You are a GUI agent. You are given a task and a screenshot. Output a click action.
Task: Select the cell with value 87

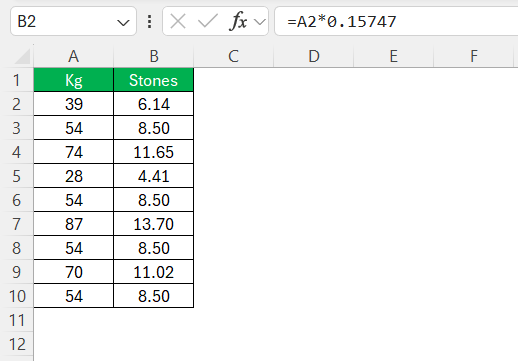74,224
